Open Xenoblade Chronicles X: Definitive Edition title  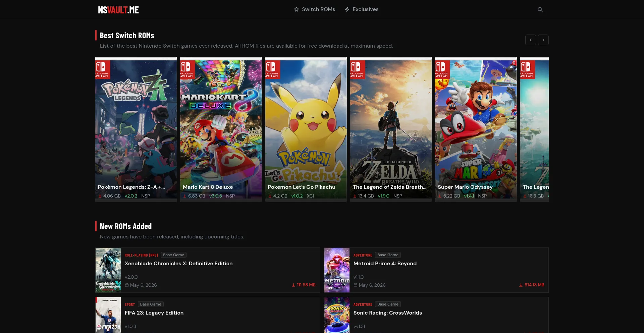(x=178, y=264)
